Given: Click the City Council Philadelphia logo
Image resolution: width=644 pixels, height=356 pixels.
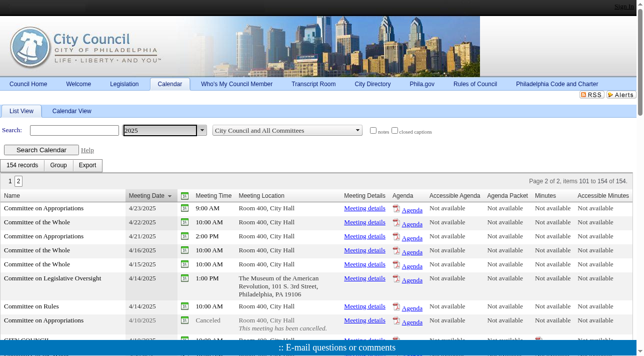Looking at the screenshot, I should [85, 48].
